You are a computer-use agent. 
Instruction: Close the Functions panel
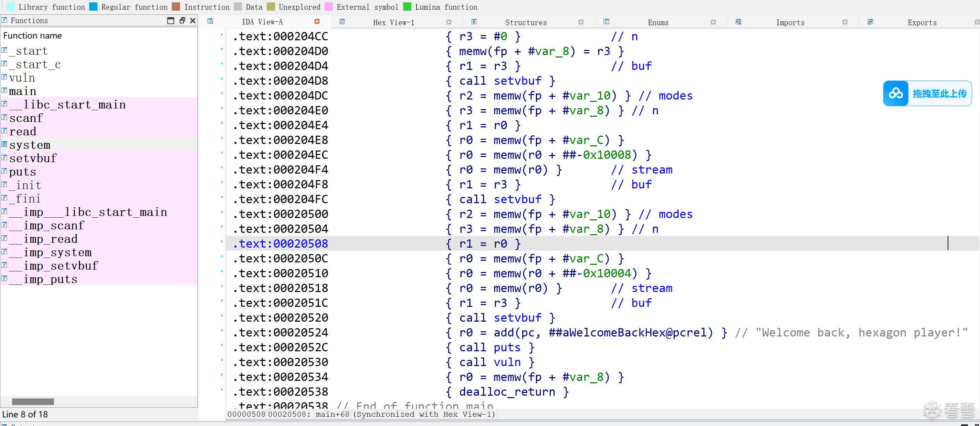coord(193,21)
